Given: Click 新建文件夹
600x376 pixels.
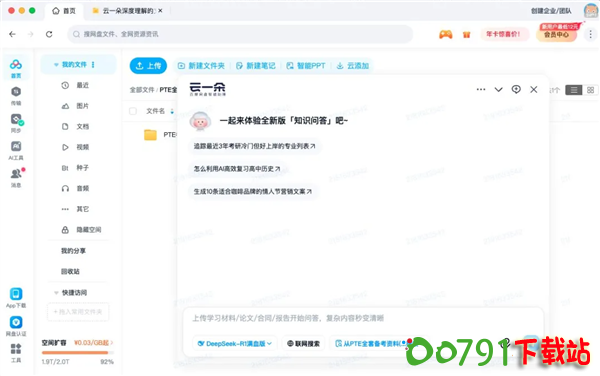Looking at the screenshot, I should point(201,66).
